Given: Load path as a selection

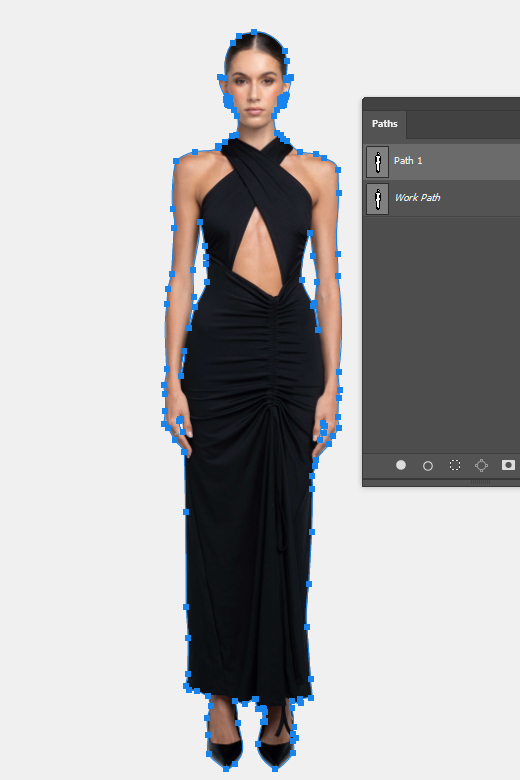Looking at the screenshot, I should click(455, 465).
